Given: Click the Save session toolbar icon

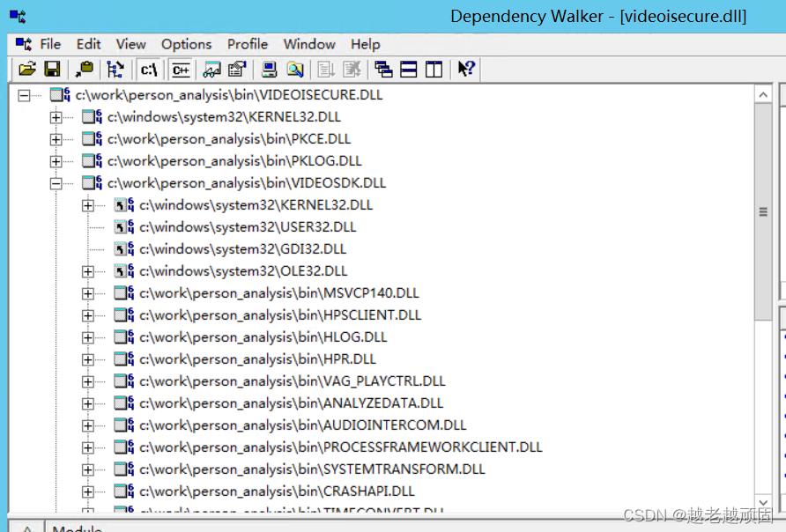Looking at the screenshot, I should (52, 69).
